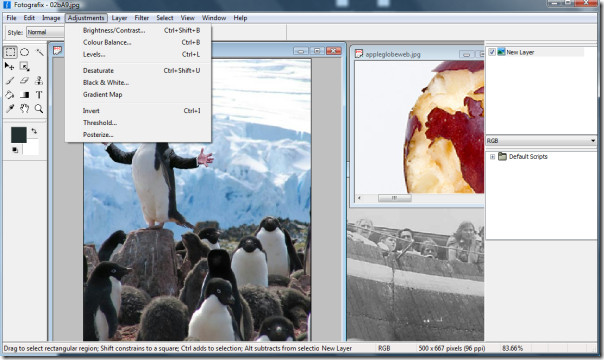Select the Paintbrush tool
The image size is (604, 360).
pos(10,80)
